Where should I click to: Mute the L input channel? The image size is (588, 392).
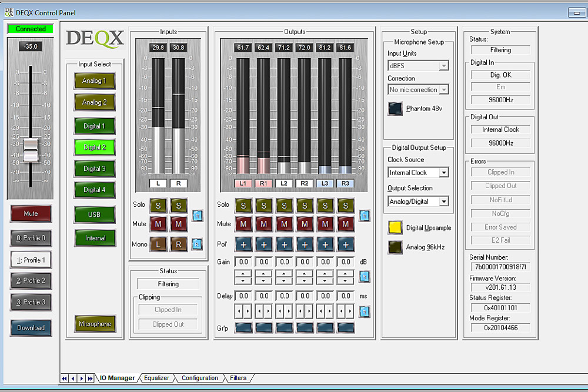[158, 224]
